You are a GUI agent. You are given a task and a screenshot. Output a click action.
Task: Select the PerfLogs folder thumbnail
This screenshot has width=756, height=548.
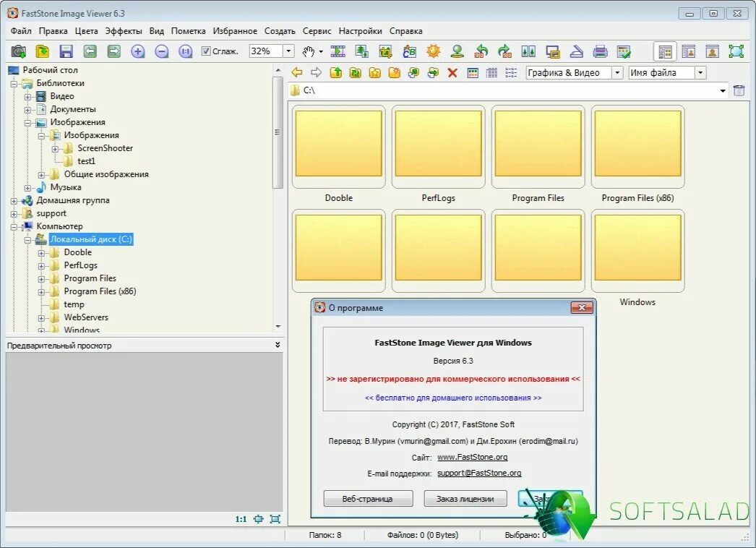click(x=438, y=147)
